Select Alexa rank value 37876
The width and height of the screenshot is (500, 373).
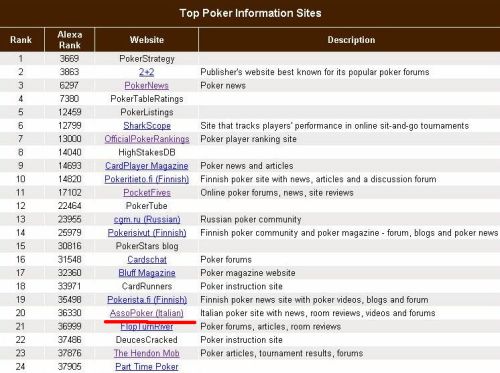pyautogui.click(x=70, y=353)
